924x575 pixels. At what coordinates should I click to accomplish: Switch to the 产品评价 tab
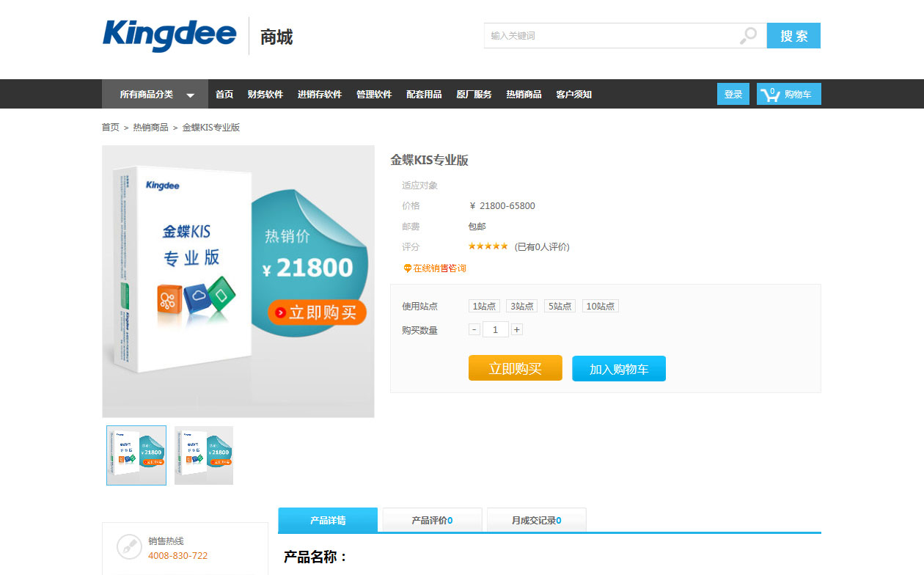click(x=432, y=520)
